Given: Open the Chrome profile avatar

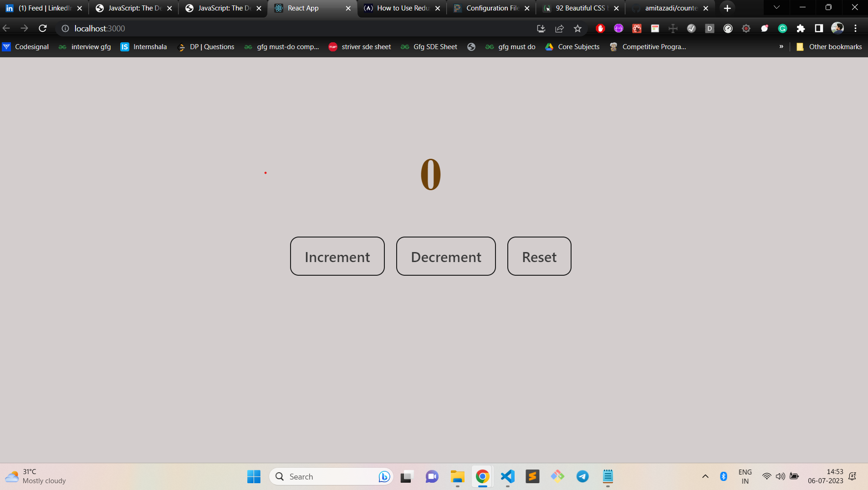Looking at the screenshot, I should point(837,28).
